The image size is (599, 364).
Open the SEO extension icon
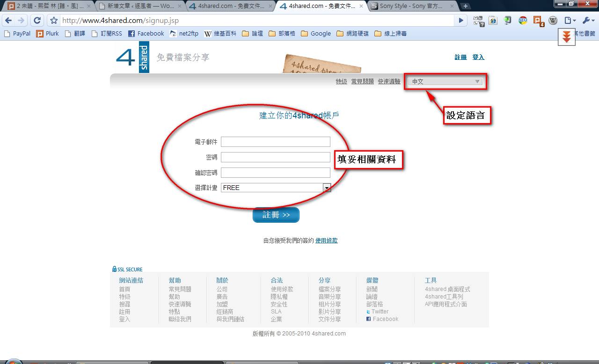tap(523, 21)
